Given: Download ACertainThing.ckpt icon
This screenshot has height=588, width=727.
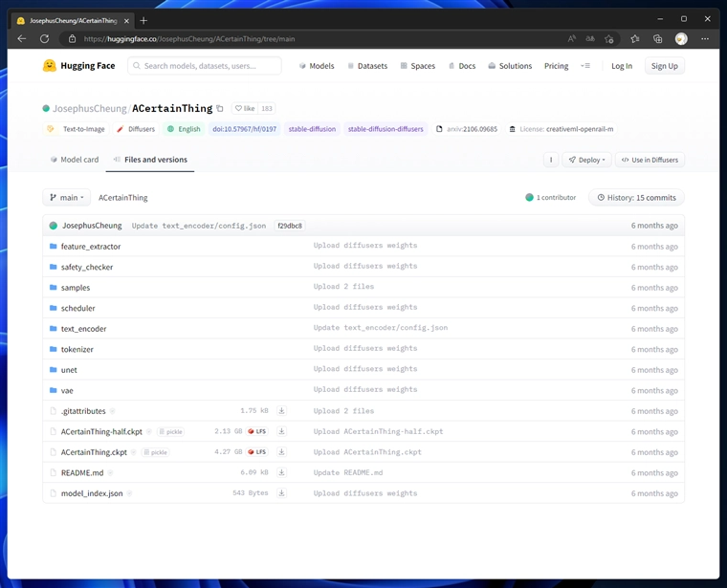Looking at the screenshot, I should (x=281, y=452).
